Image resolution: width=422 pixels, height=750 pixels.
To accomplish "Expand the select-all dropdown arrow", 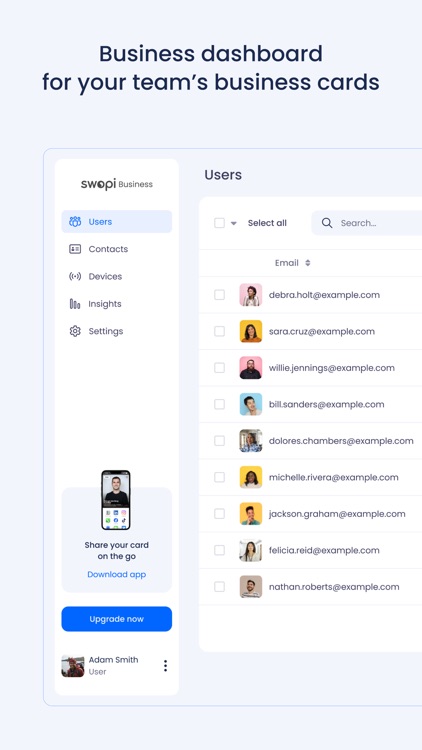I will [233, 223].
